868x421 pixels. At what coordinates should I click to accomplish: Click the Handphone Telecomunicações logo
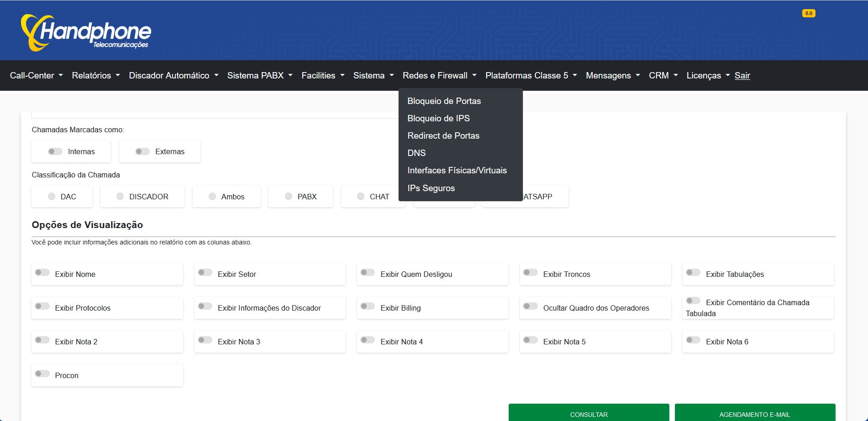pos(86,32)
